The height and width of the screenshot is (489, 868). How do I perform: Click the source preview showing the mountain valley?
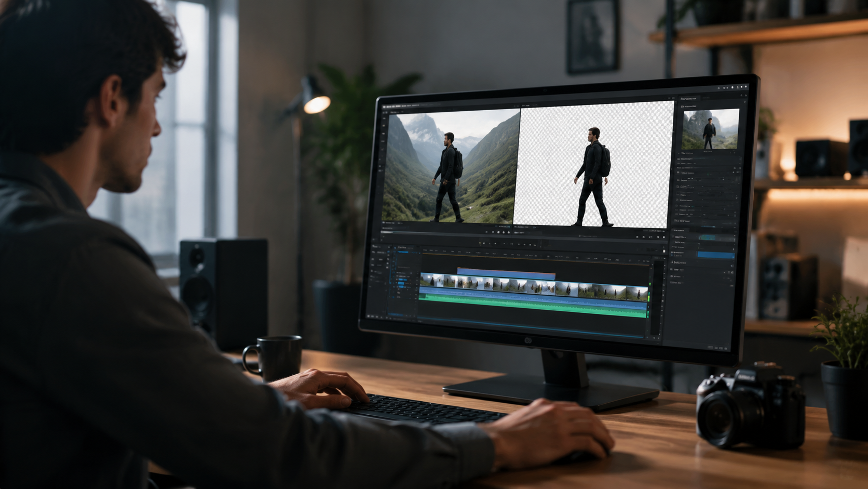(x=451, y=165)
